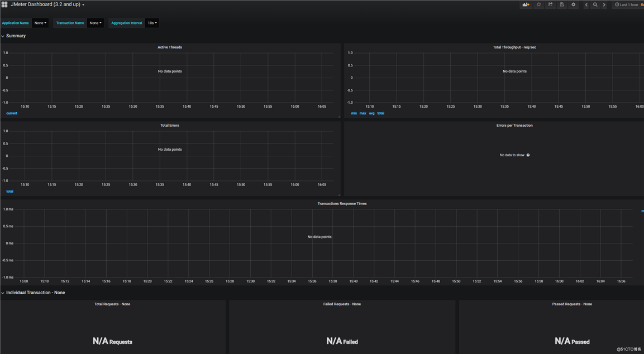The height and width of the screenshot is (354, 644).
Task: Star this dashboard as favorite
Action: tap(539, 4)
